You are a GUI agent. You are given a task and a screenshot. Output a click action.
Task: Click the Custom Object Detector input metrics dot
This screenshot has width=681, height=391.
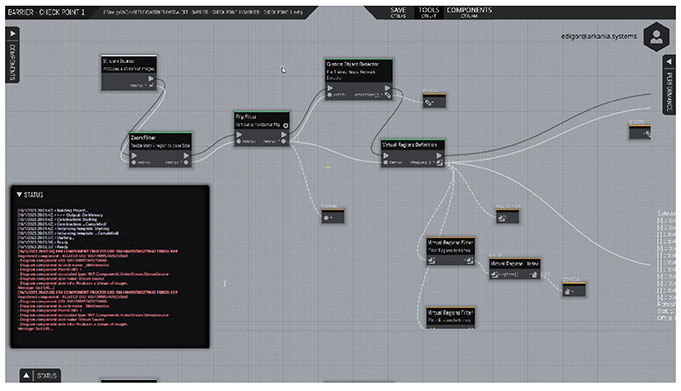tap(330, 95)
